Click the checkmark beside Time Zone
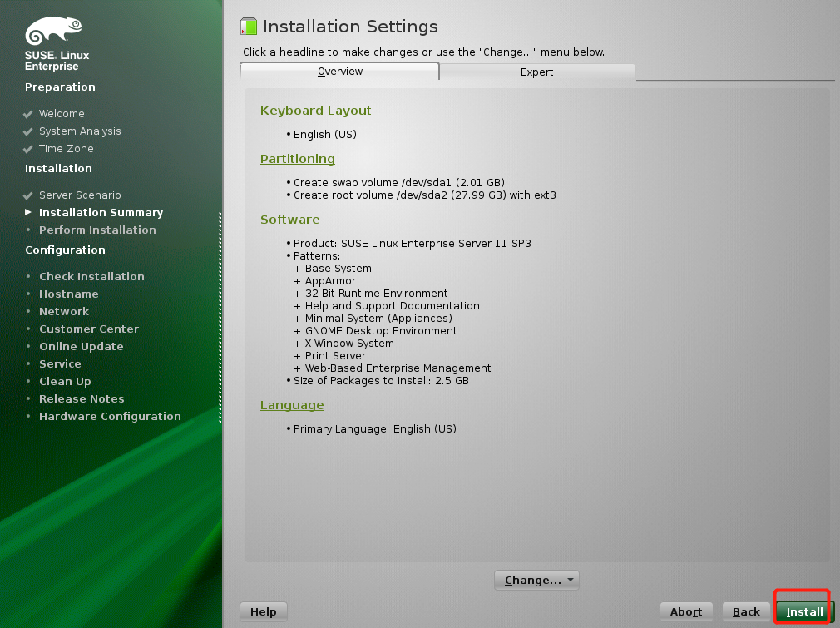The height and width of the screenshot is (628, 840). click(27, 149)
